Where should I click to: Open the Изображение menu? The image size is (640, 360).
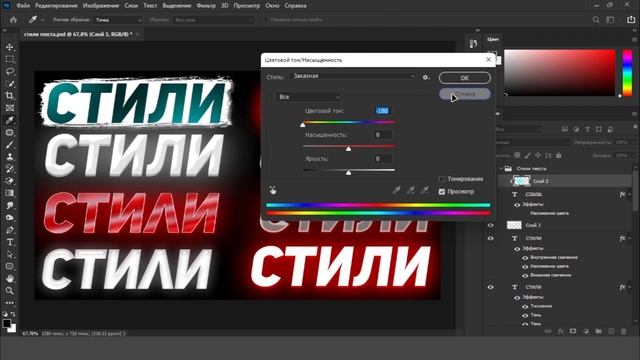[101, 6]
